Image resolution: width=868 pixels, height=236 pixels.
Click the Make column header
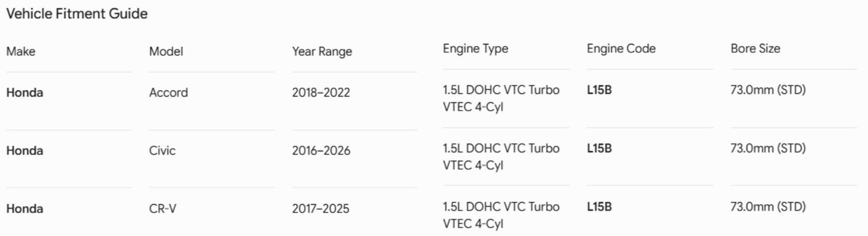[x=20, y=52]
